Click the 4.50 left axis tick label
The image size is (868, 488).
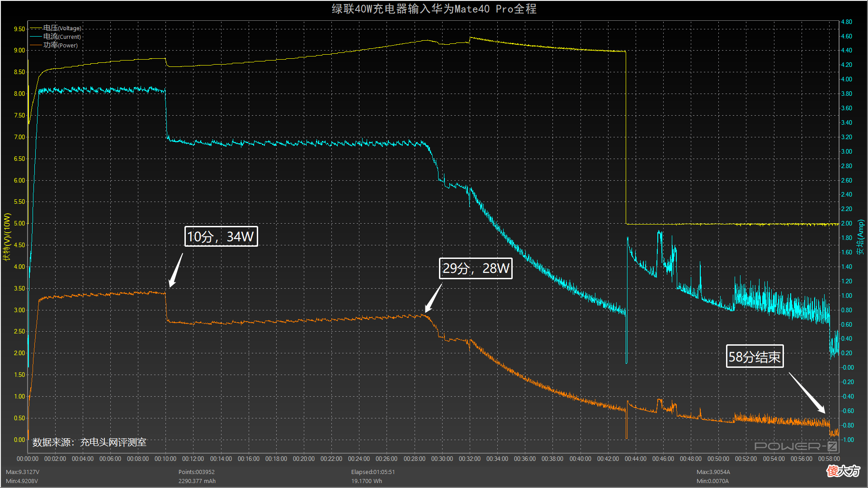point(19,245)
